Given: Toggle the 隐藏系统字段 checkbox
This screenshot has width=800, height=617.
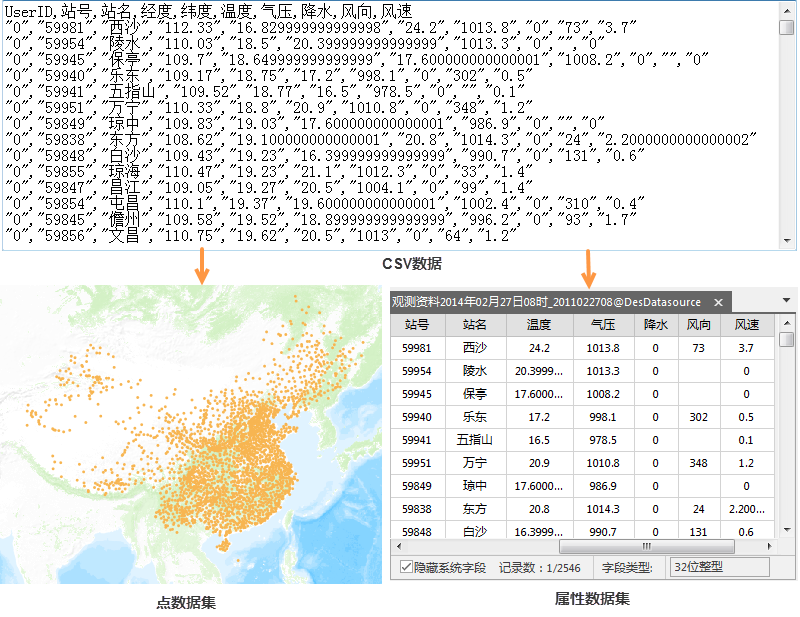Looking at the screenshot, I should [405, 567].
